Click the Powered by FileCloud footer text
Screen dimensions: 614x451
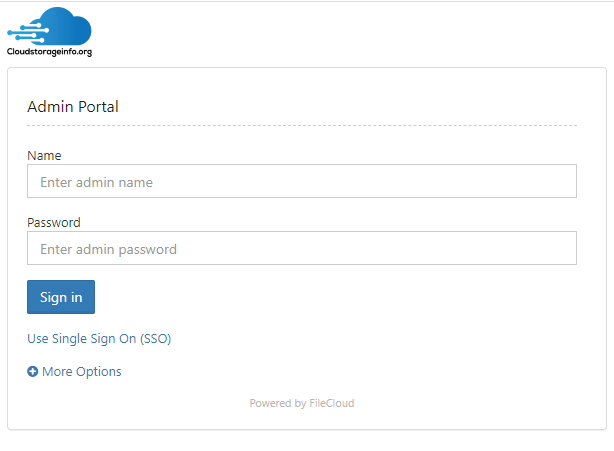[x=302, y=403]
